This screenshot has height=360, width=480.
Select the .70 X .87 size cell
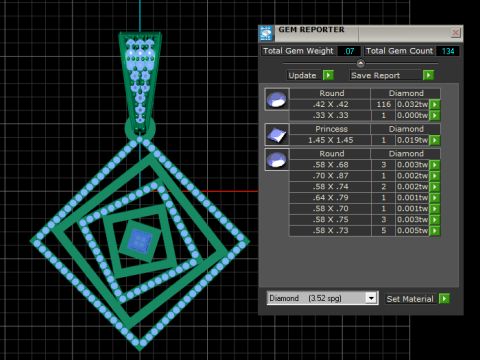click(330, 176)
